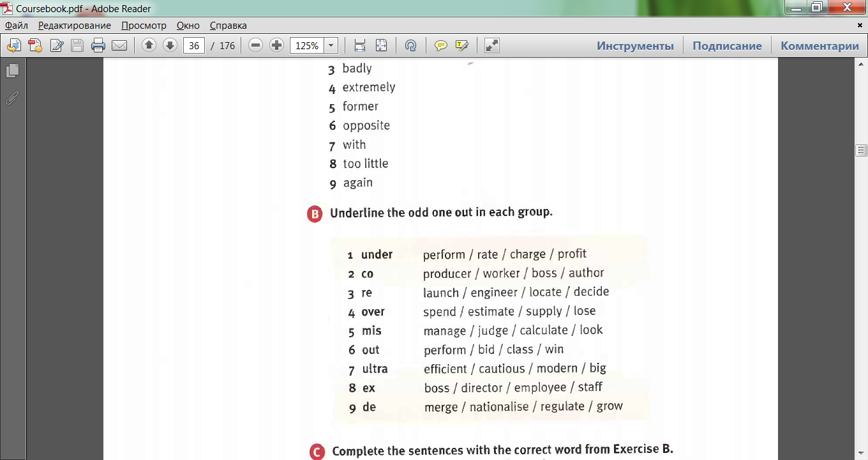
Task: Select the Highlight text tool
Action: [x=461, y=45]
